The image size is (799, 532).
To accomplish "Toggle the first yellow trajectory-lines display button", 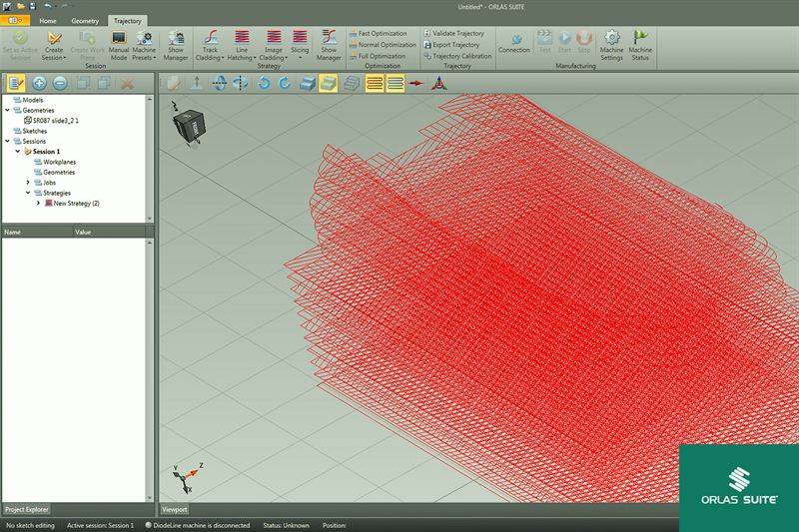I will click(x=373, y=84).
